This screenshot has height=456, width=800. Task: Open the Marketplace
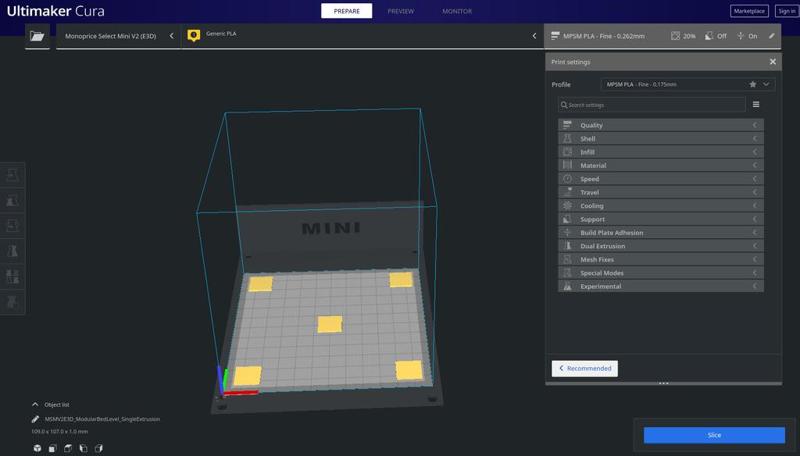click(749, 11)
